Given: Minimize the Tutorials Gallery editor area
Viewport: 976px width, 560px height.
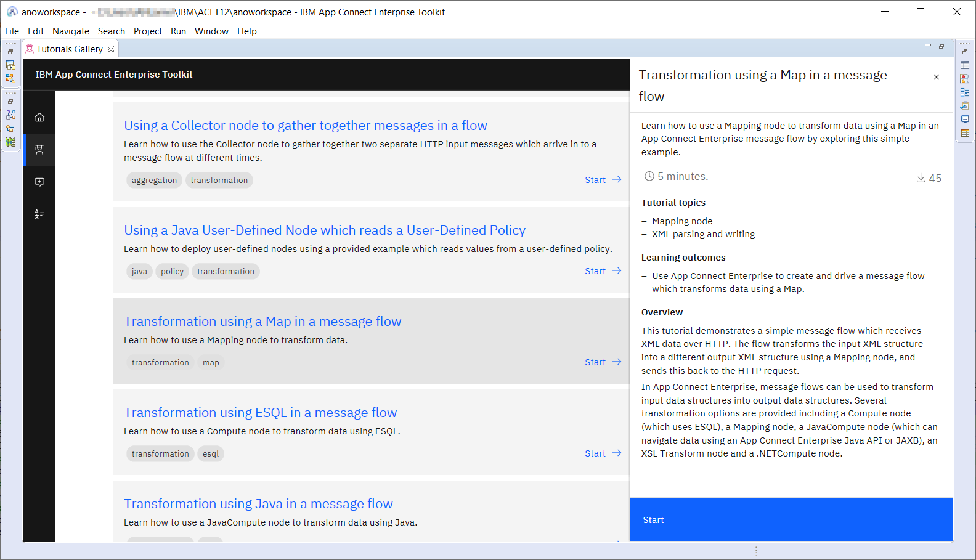Looking at the screenshot, I should (x=928, y=46).
